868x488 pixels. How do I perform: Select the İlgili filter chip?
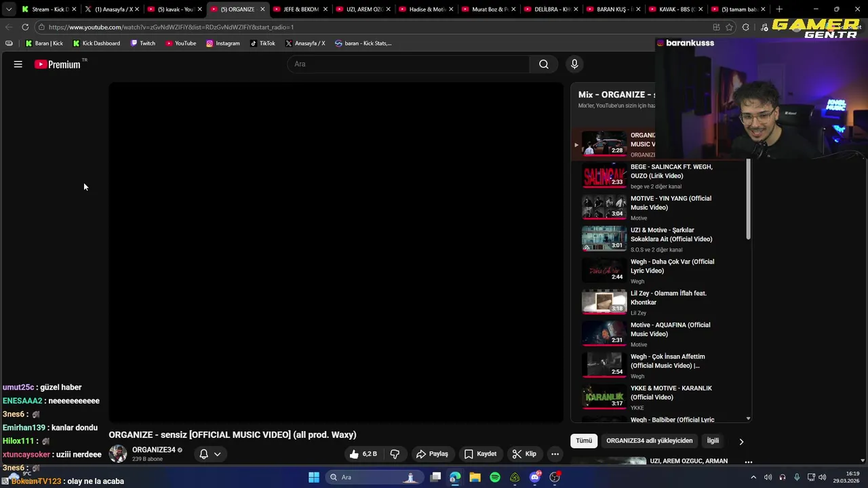click(713, 441)
